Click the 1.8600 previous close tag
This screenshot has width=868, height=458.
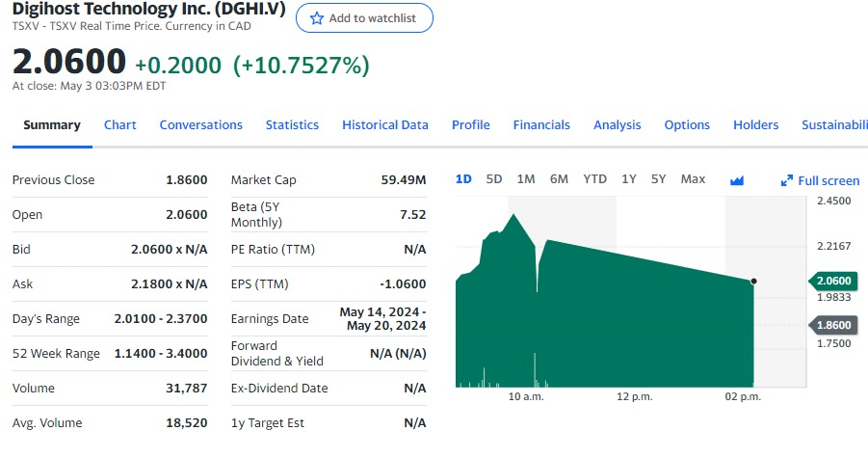[833, 325]
